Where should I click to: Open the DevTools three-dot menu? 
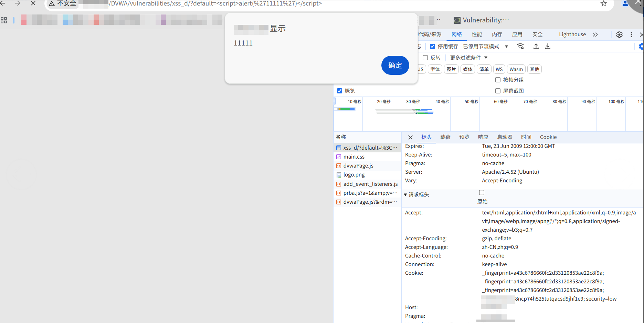631,34
